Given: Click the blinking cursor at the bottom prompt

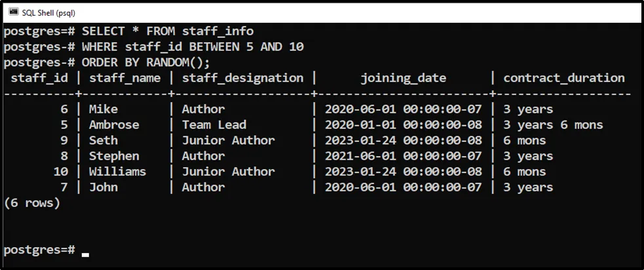Looking at the screenshot, I should [x=85, y=255].
